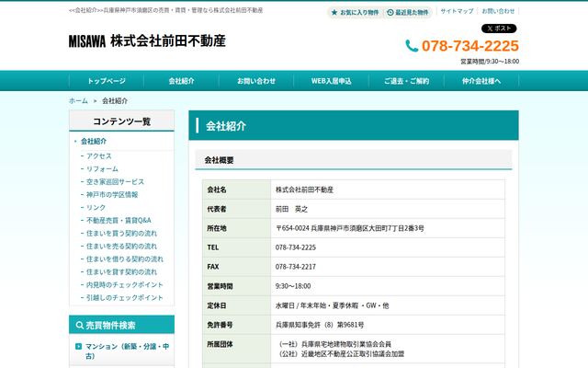Open トップページ in the navigation bar
Screen dimensions: 588x368
[107, 81]
